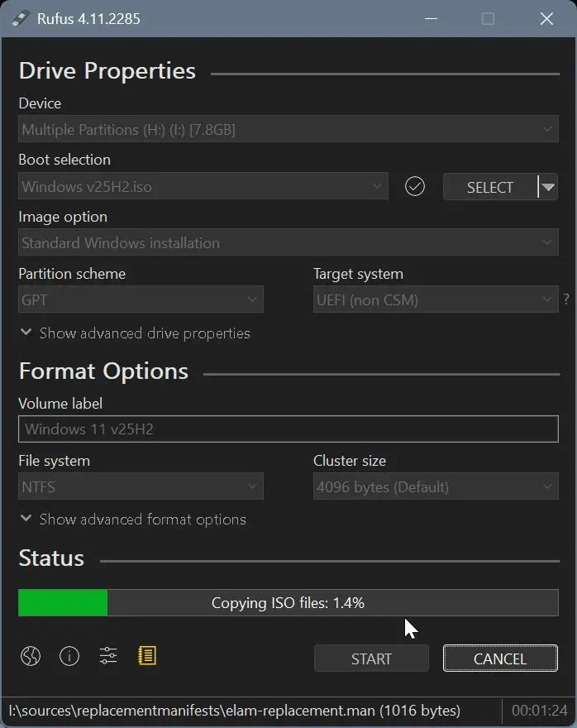Expand advanced drive properties
Screen dimensions: 577x728
[135, 333]
